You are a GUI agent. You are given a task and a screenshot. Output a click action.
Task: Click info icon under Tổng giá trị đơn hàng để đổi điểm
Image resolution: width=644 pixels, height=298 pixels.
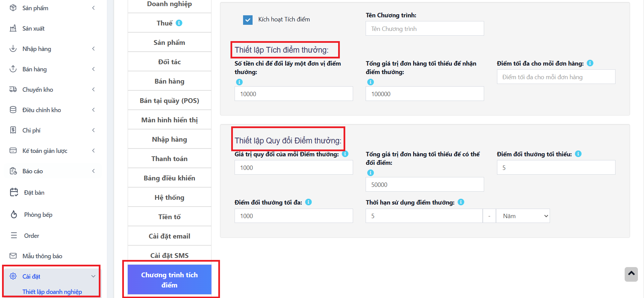click(x=370, y=173)
